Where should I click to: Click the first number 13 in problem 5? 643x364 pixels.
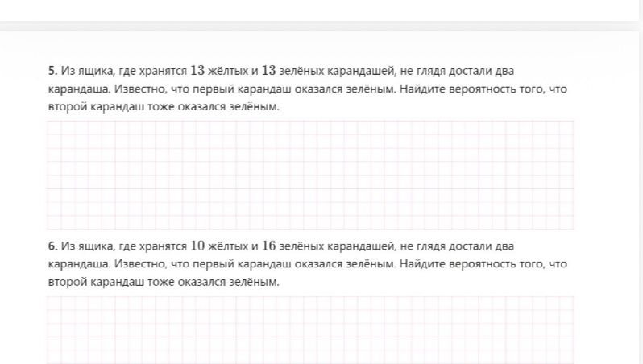(197, 71)
